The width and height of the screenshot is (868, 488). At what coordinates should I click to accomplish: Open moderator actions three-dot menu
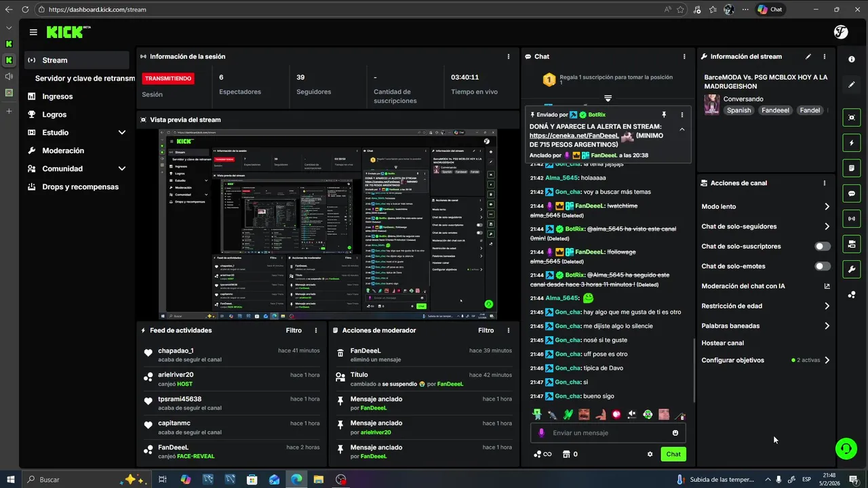(509, 331)
